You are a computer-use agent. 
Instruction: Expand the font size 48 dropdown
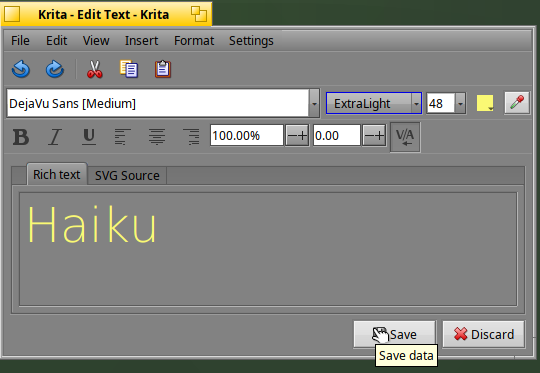click(x=460, y=103)
